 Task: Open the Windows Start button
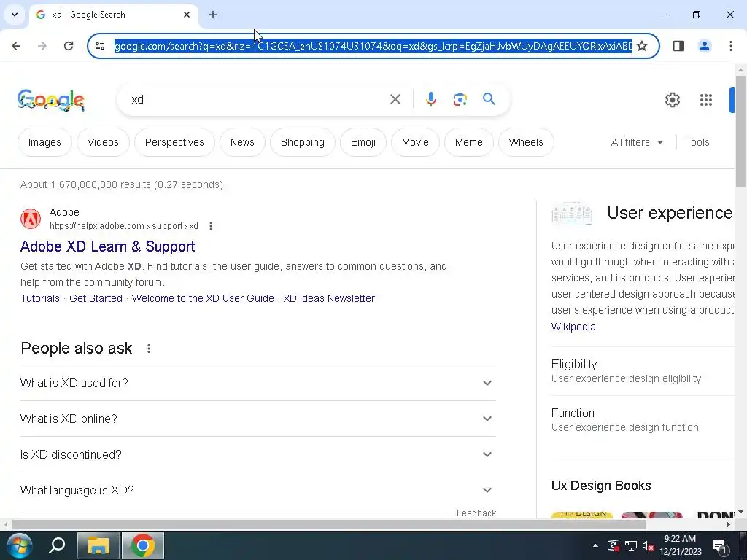[x=18, y=545]
